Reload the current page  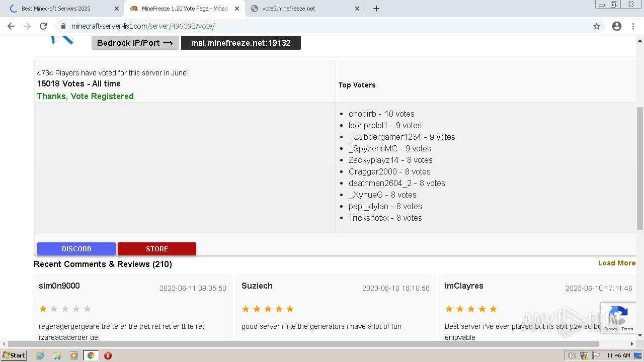coord(43,26)
